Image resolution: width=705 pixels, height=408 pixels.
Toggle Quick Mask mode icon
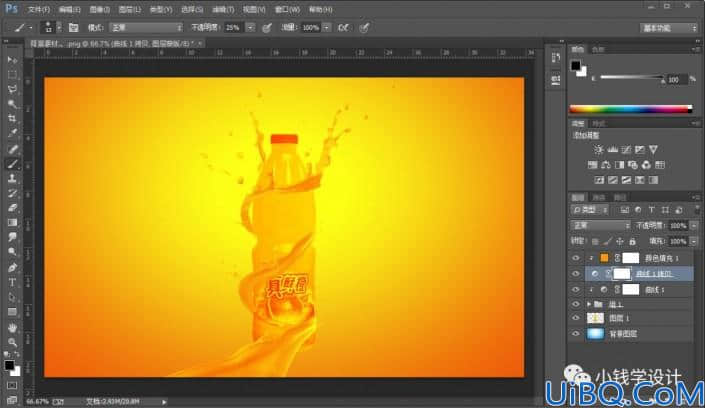(12, 386)
